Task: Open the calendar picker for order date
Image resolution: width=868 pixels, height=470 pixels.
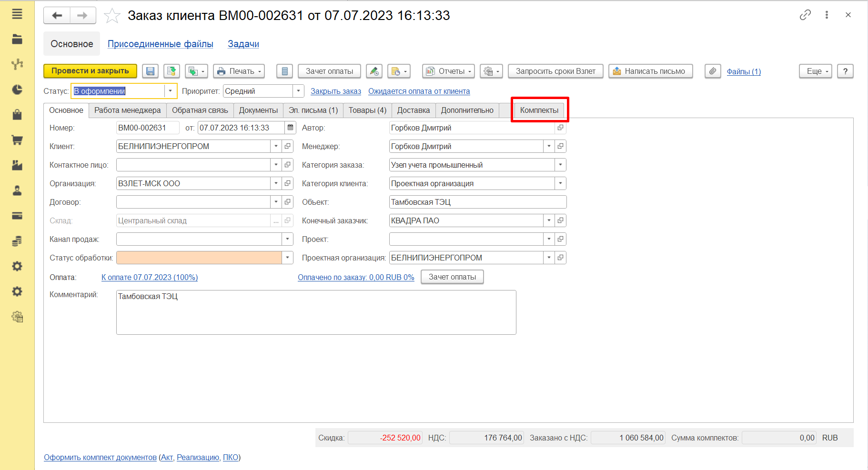Action: (x=290, y=128)
